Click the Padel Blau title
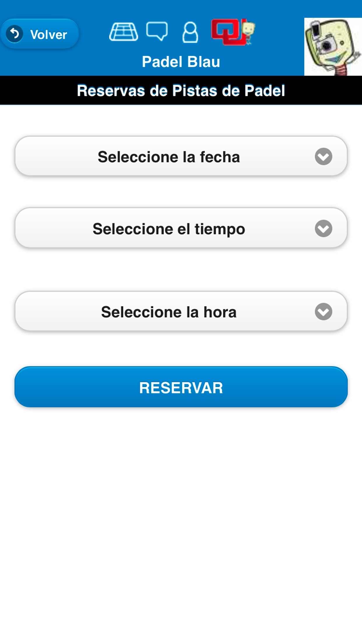362x644 pixels. coord(181,62)
